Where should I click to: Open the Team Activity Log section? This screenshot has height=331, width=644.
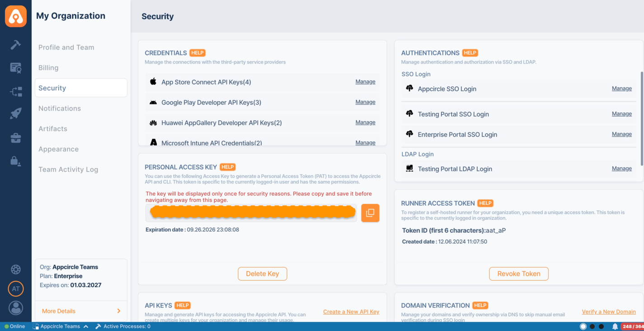pos(68,170)
